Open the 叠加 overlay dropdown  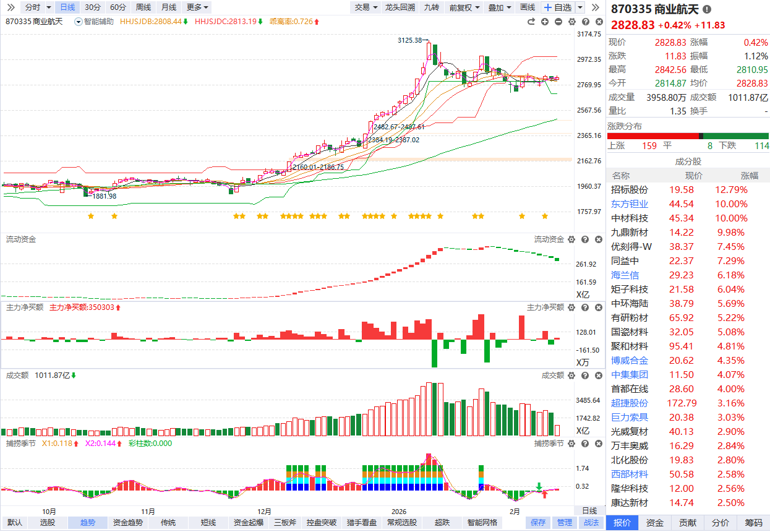click(x=500, y=7)
